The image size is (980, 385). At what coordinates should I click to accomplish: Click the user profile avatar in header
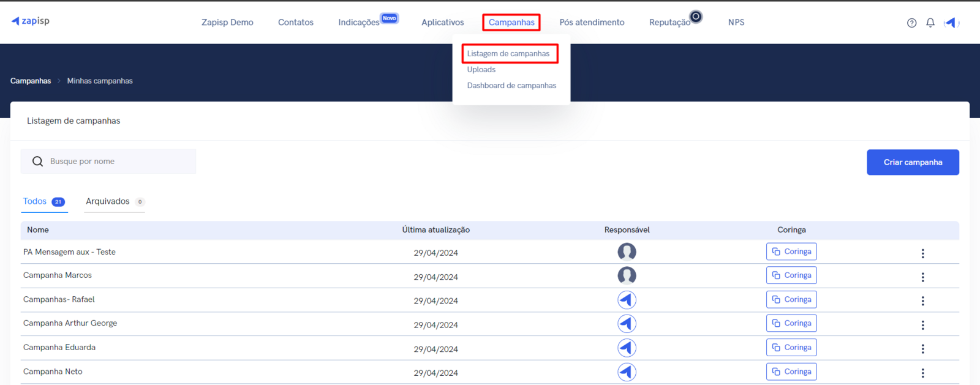951,23
